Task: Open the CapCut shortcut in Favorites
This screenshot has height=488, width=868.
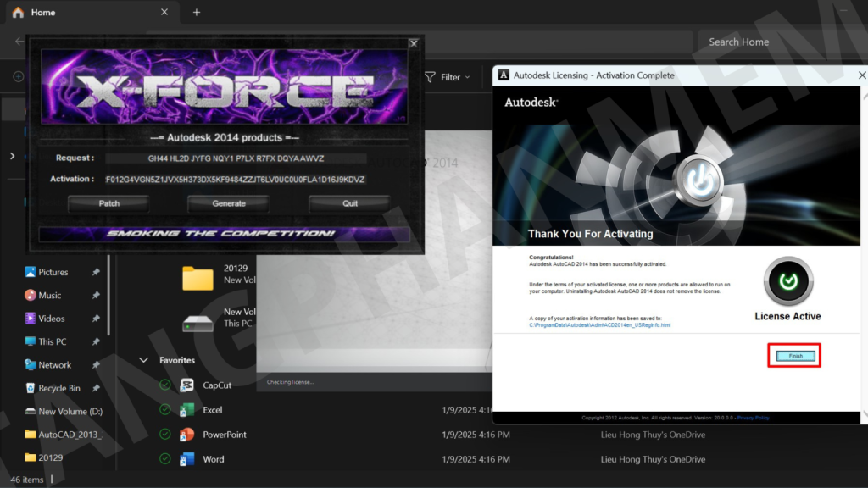Action: click(x=216, y=385)
